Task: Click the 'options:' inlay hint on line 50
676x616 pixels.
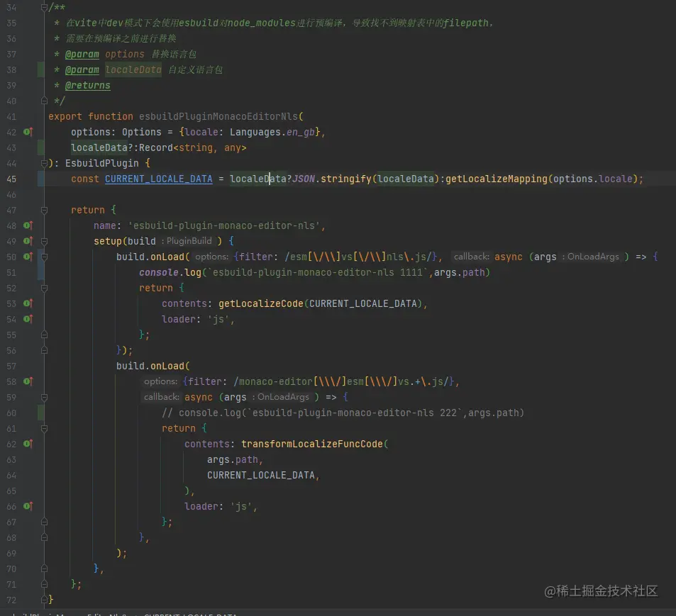Action: (211, 257)
